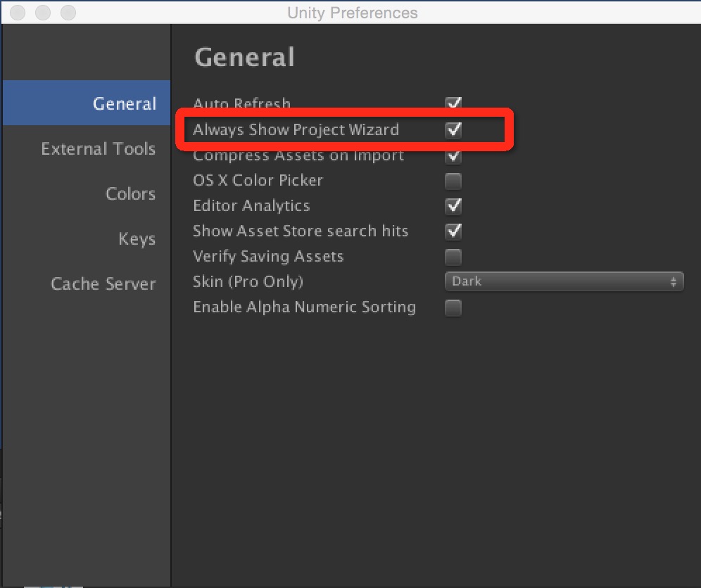This screenshot has height=588, width=701.
Task: Disable Editor Analytics
Action: pos(453,206)
